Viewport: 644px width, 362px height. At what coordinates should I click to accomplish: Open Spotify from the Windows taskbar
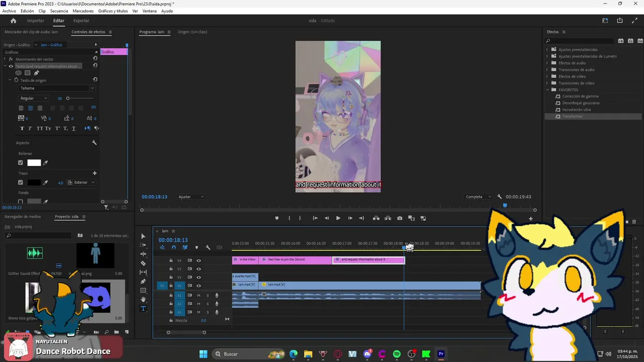pos(396,354)
